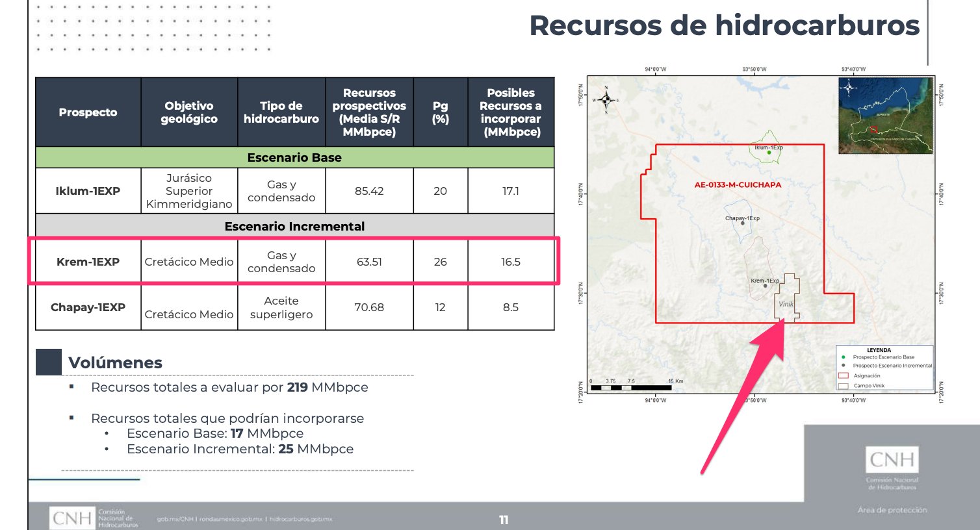Image resolution: width=980 pixels, height=530 pixels.
Task: Select the Krem-1Exp prospect marker
Action: [766, 286]
